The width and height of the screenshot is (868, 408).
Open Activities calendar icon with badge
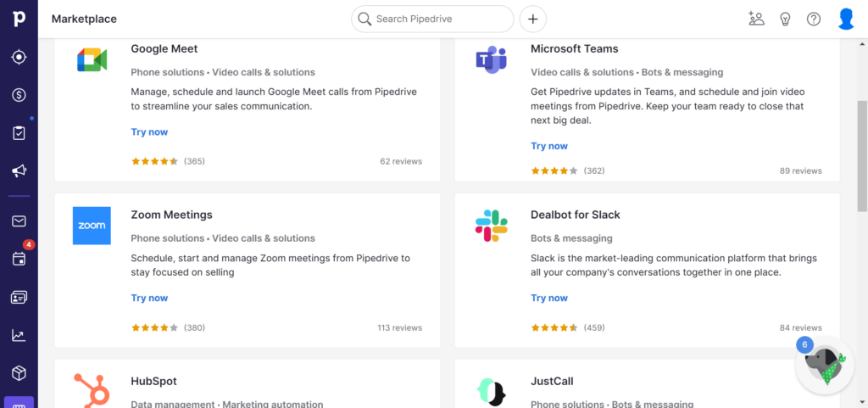click(19, 259)
